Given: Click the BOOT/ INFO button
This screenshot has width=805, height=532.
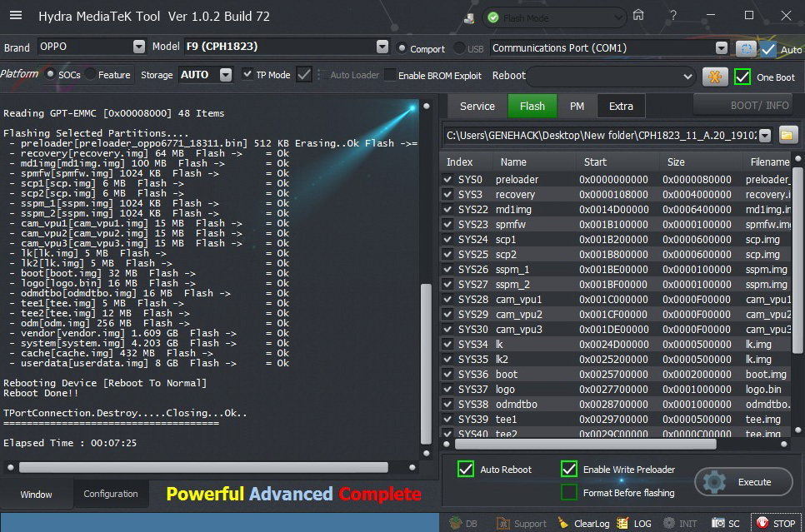Looking at the screenshot, I should [742, 106].
